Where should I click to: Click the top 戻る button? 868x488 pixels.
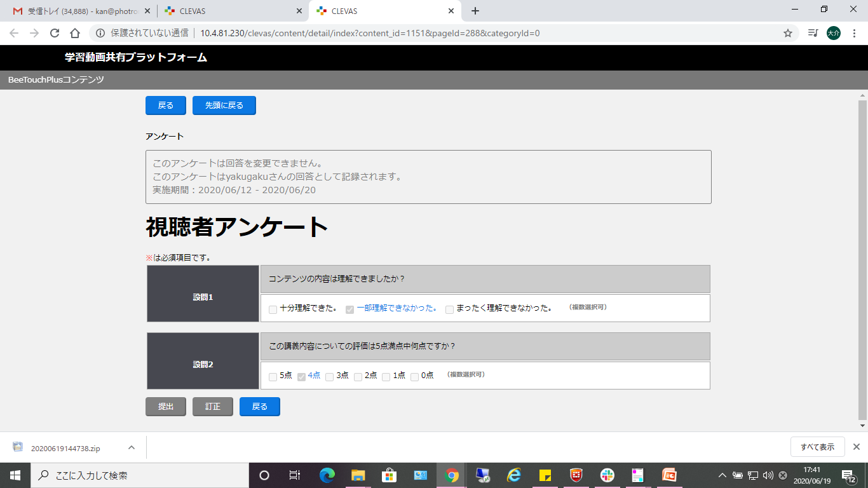pyautogui.click(x=165, y=105)
